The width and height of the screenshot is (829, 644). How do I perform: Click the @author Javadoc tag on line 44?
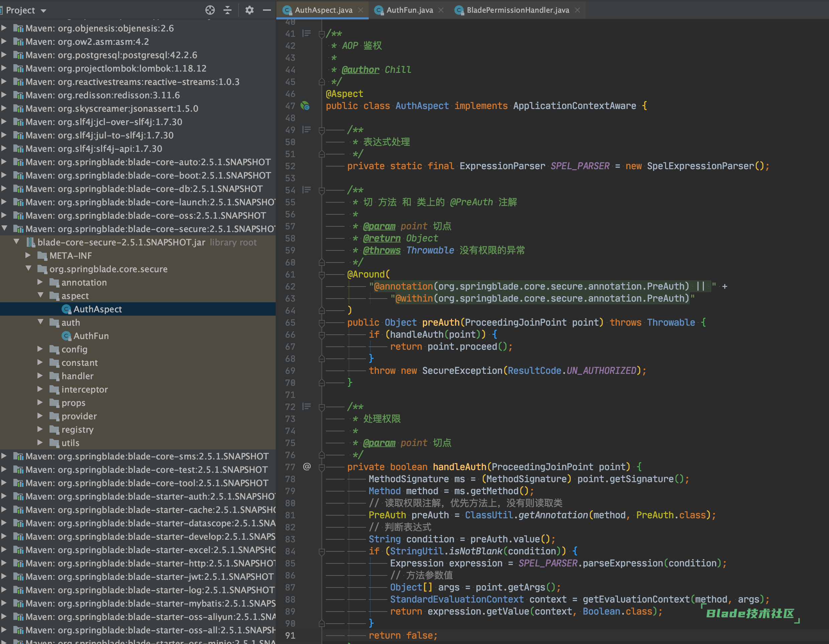[x=360, y=70]
